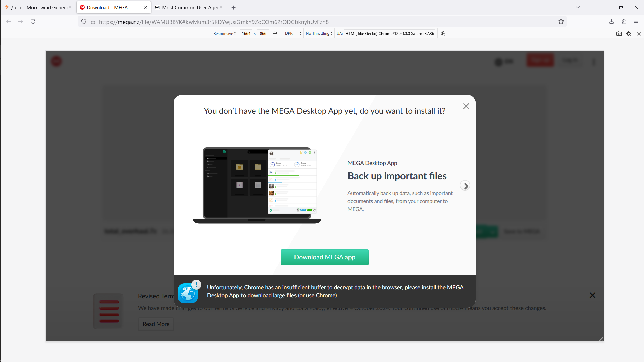Image resolution: width=644 pixels, height=362 pixels.
Task: Switch to Most Common User Agents tab
Action: (x=188, y=7)
